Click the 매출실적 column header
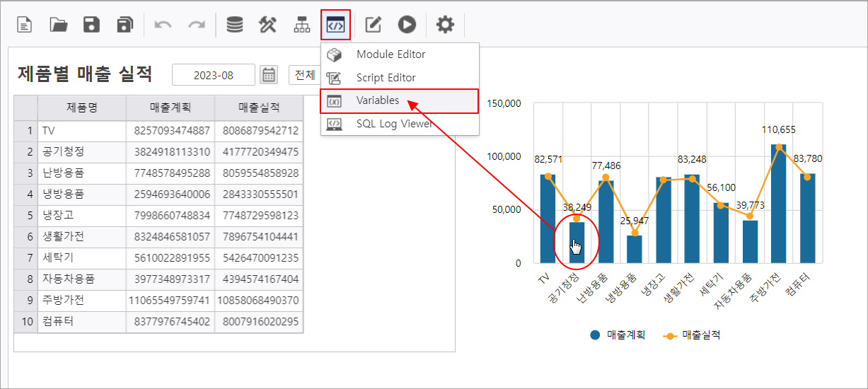Image resolution: width=868 pixels, height=389 pixels. pos(259,108)
